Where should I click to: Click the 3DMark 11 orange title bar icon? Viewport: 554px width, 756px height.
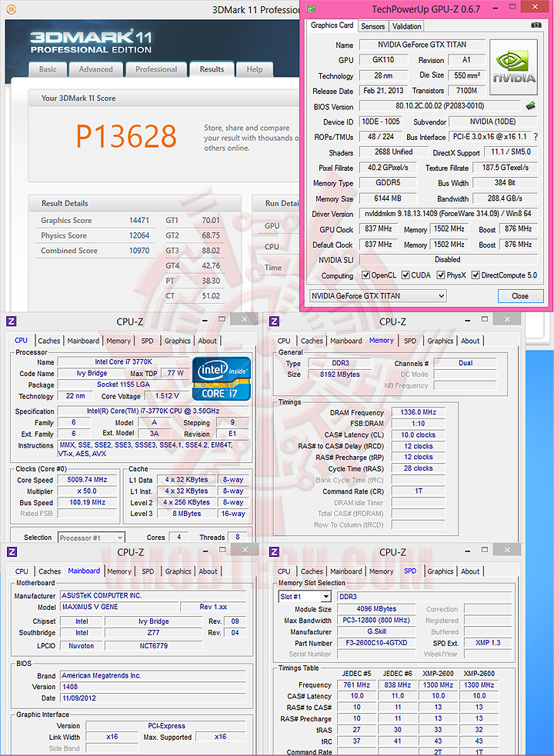coord(11,9)
